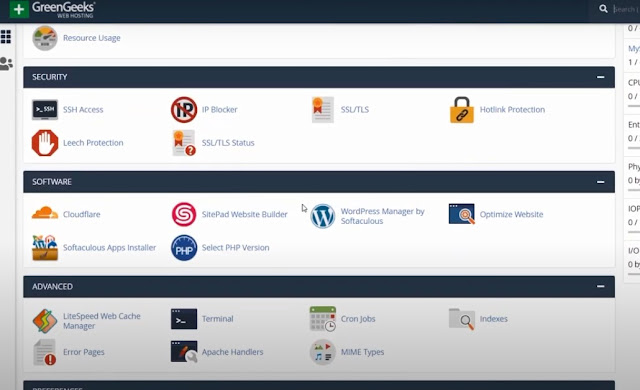The height and width of the screenshot is (390, 640).
Task: Open the Terminal link
Action: pos(218,319)
